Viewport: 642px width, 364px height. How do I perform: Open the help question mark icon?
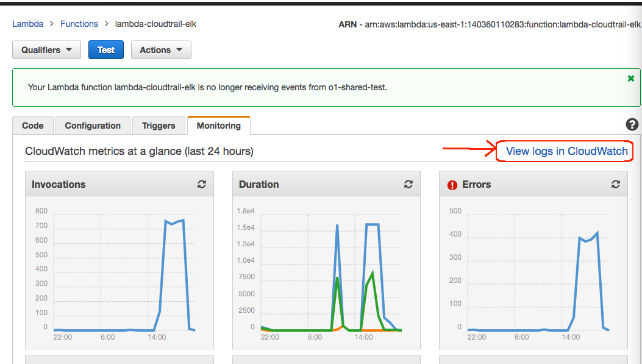[x=632, y=124]
